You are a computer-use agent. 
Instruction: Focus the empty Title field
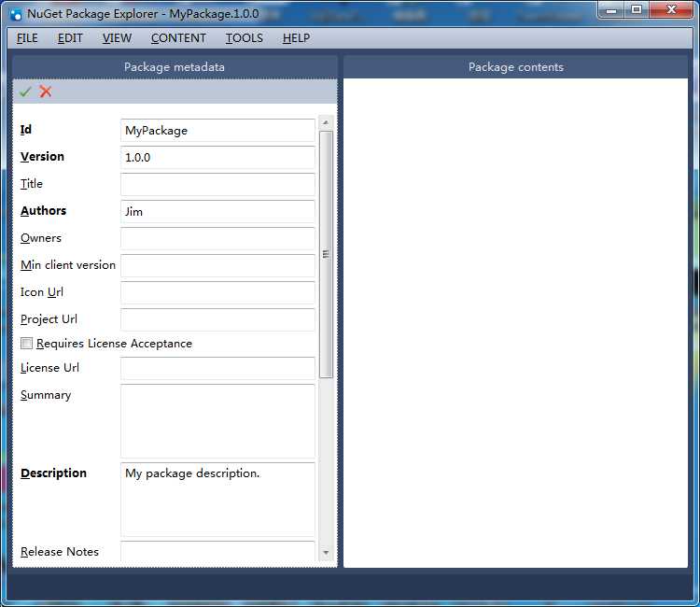(217, 185)
